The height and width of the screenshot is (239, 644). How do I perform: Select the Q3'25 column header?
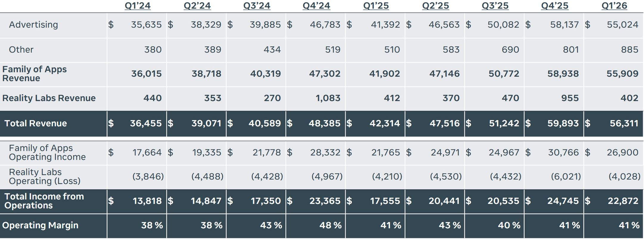[x=495, y=6]
